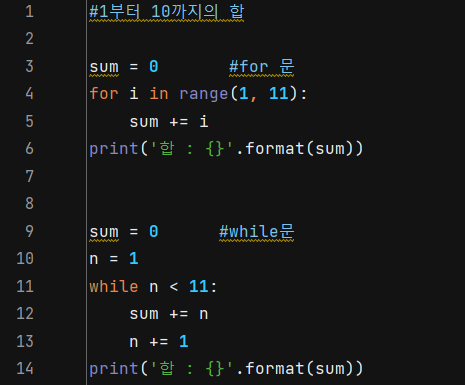465x385 pixels.
Task: Click line number 9 in the gutter
Action: [x=30, y=231]
